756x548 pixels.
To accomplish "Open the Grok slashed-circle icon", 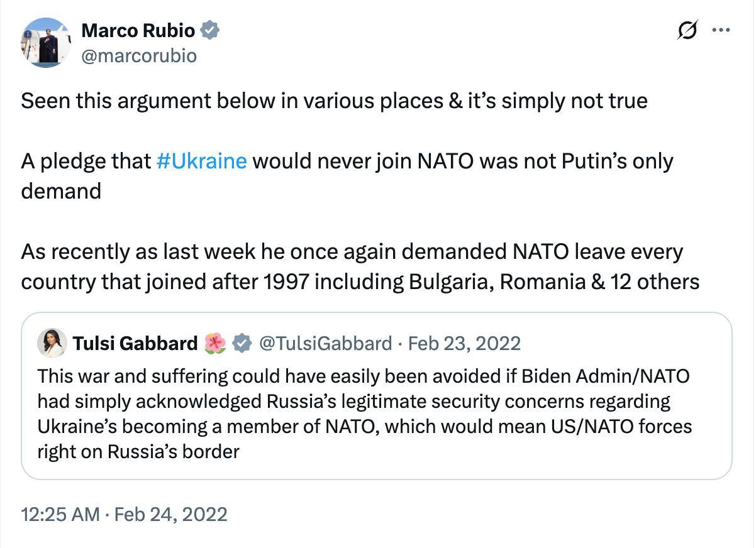I will pos(687,30).
